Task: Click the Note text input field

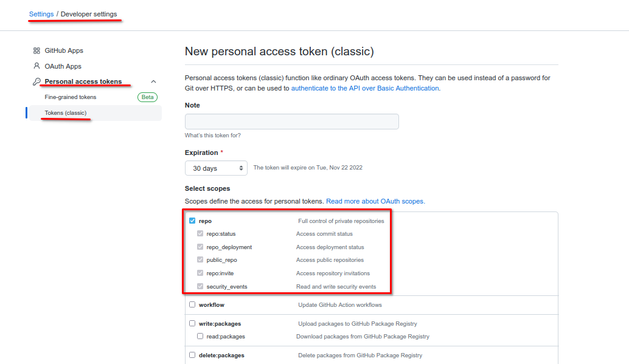Action: tap(291, 122)
